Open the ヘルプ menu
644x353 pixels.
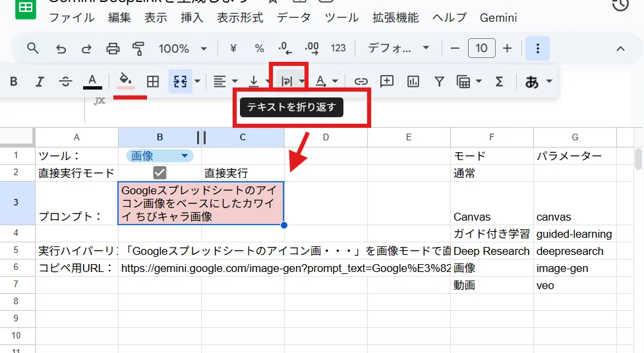point(450,18)
